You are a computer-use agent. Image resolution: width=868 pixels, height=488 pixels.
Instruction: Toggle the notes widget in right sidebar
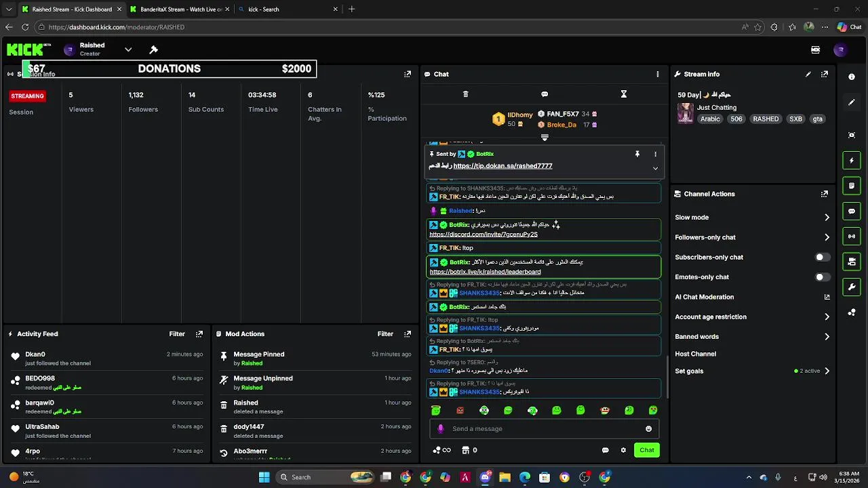pos(852,186)
